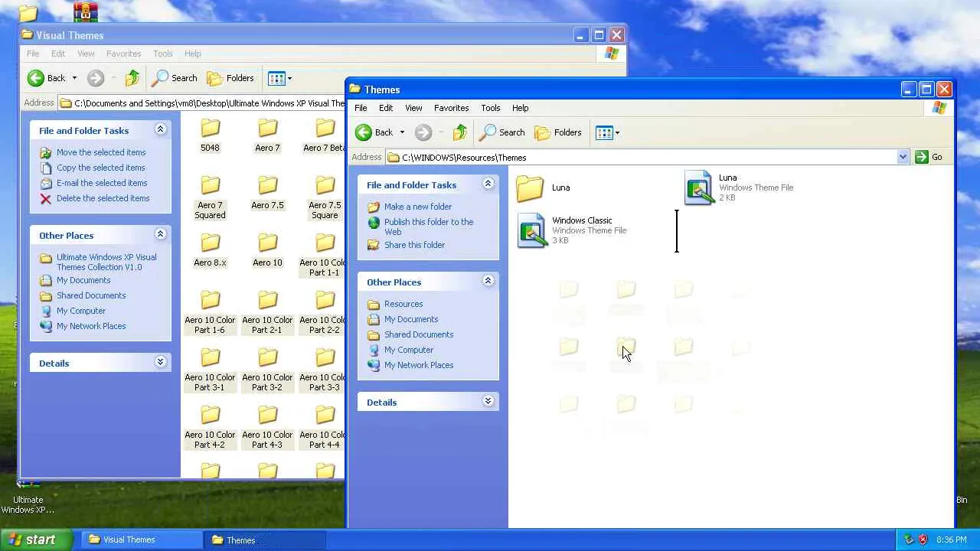Click Delete the selected items link
This screenshot has width=980, height=551.
coord(103,198)
